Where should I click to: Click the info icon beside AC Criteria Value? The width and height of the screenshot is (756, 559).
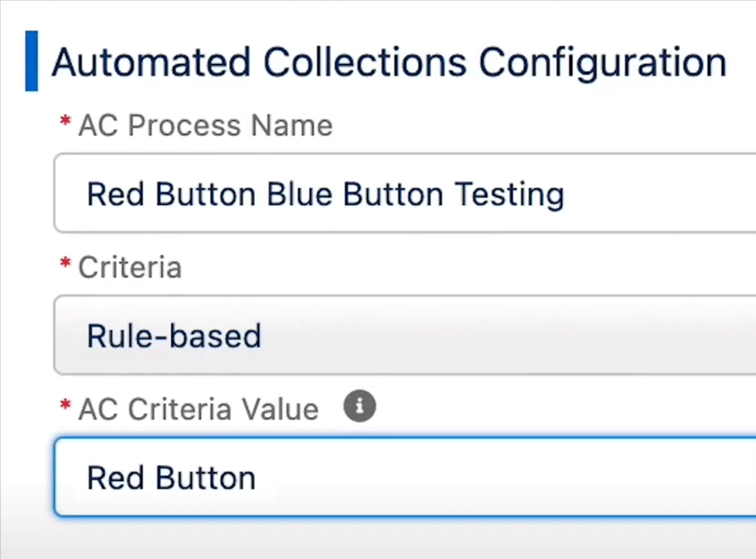pos(359,406)
